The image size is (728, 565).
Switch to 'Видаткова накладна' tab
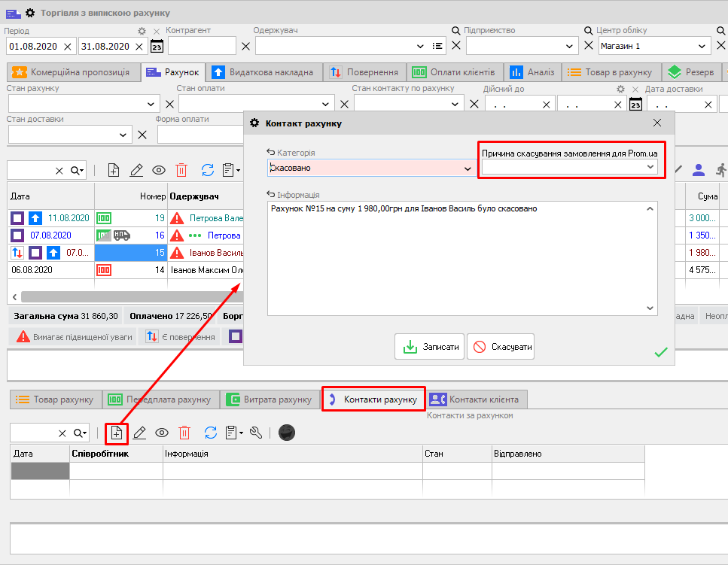tap(265, 72)
